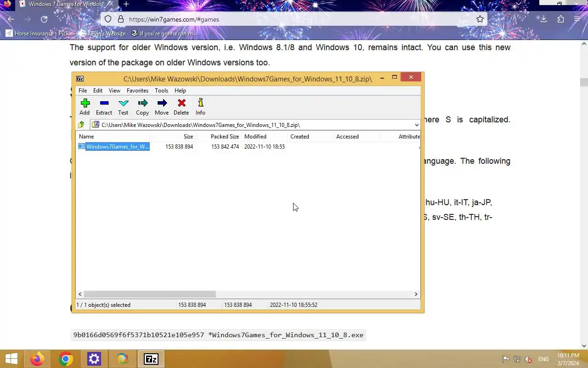Viewport: 588px width, 368px height.
Task: Click the gear settings app in taskbar
Action: point(94,359)
